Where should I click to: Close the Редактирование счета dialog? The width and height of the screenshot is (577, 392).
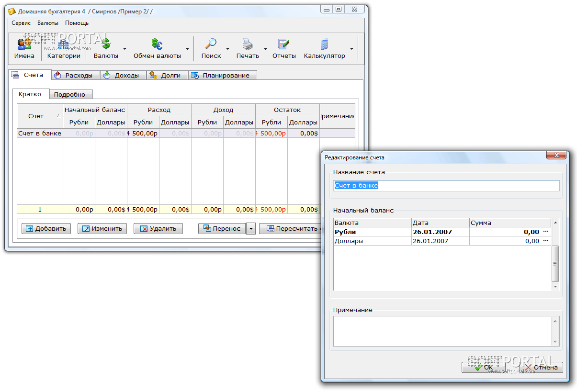(556, 155)
